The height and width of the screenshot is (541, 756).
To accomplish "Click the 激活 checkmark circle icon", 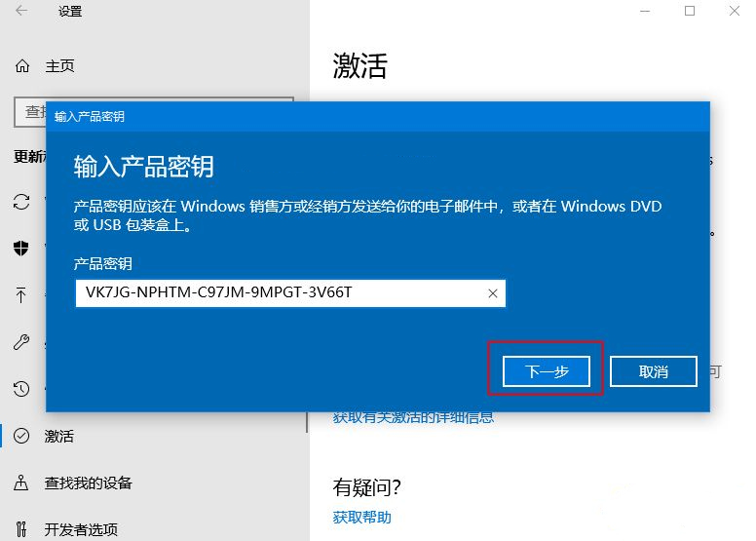I will click(21, 436).
